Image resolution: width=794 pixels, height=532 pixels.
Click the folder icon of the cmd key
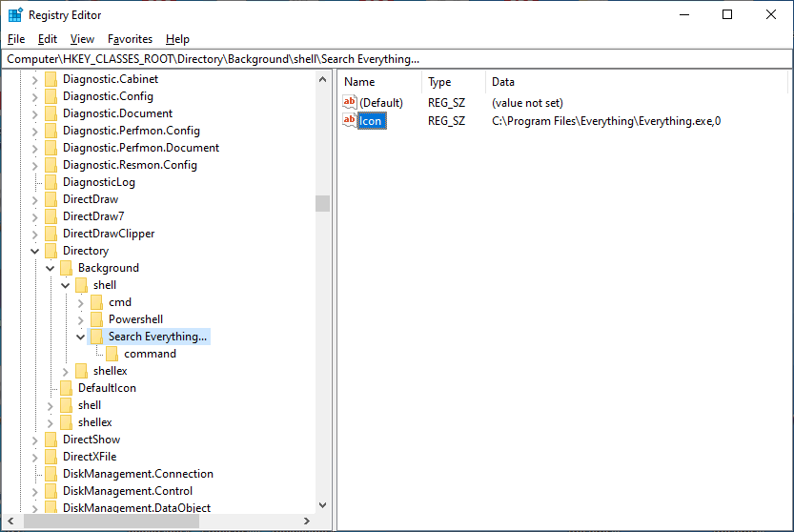96,302
